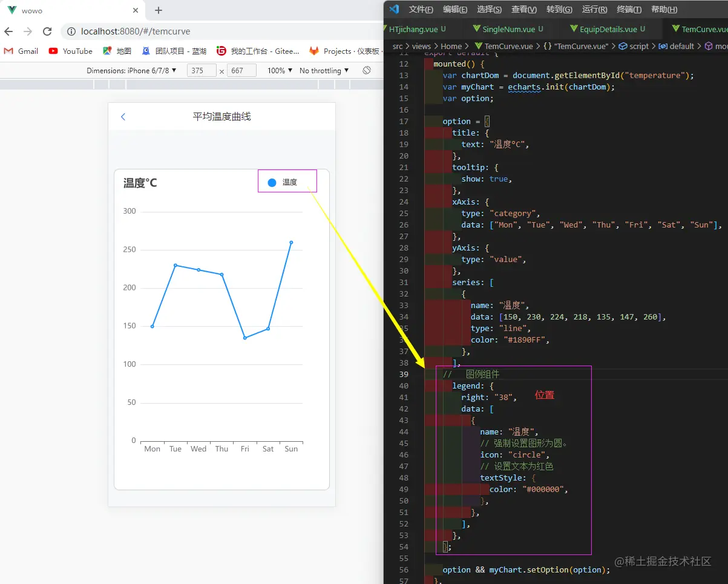728x584 pixels.
Task: Open the 团队项目 - 蓝湖 bookmark
Action: (174, 51)
